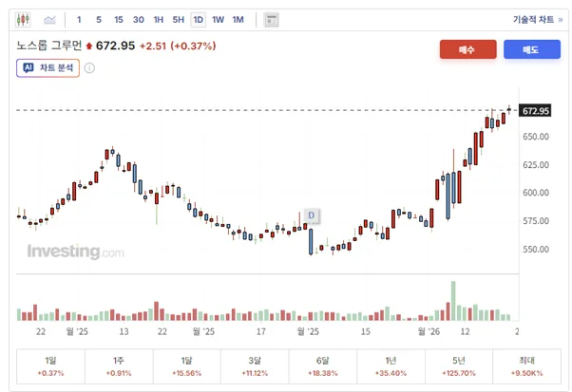Image resolution: width=572 pixels, height=392 pixels.
Task: Select the 1 minute interval
Action: tap(79, 20)
